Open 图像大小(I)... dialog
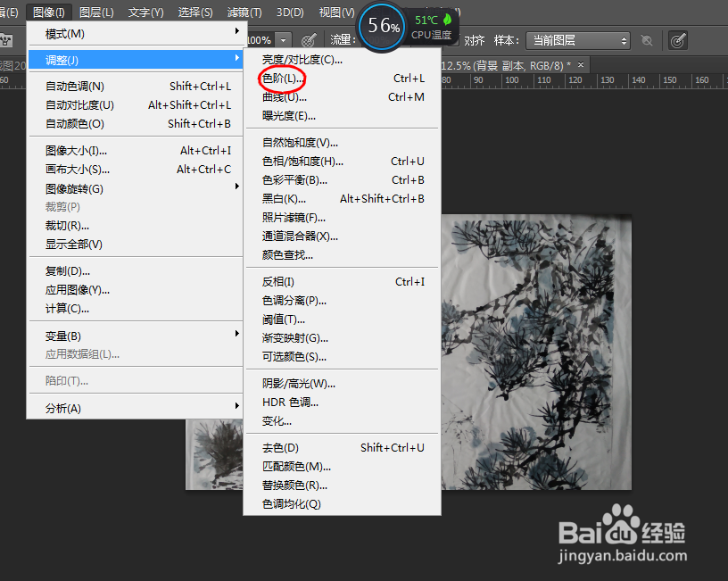 pyautogui.click(x=136, y=151)
